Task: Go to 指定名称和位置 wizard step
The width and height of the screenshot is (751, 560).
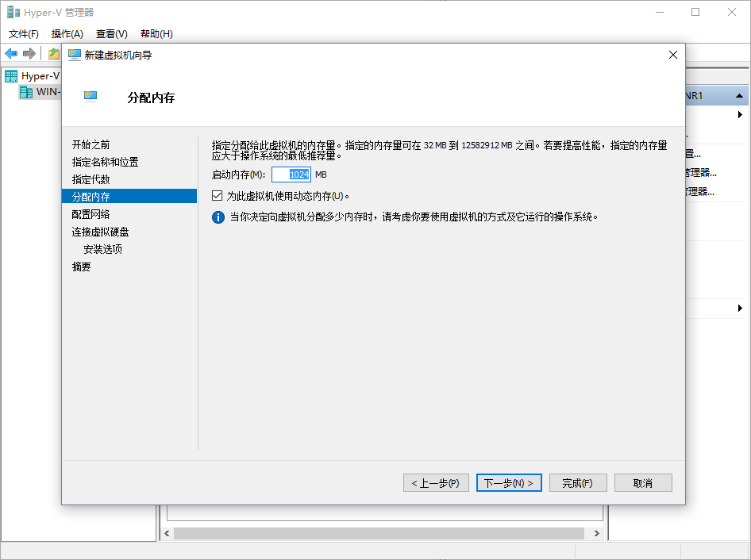Action: pyautogui.click(x=105, y=163)
